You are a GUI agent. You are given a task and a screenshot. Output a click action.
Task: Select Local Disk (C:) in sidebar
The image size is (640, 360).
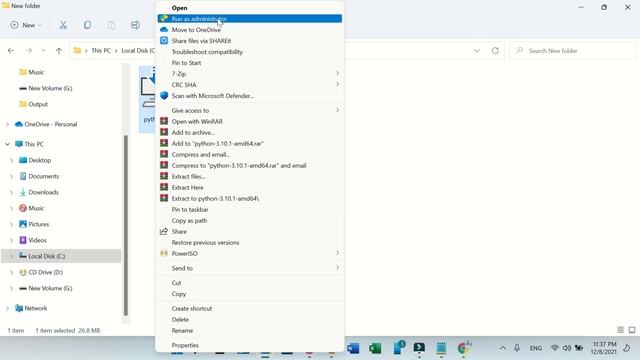pyautogui.click(x=61, y=256)
